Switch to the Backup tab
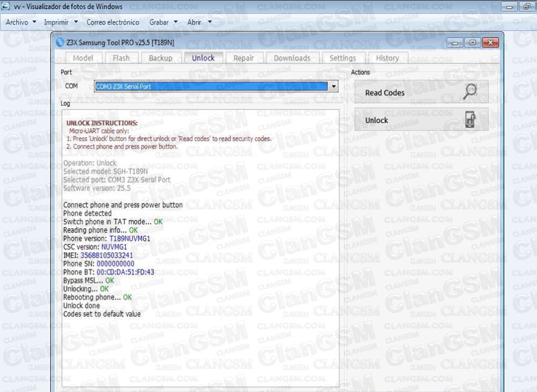The height and width of the screenshot is (392, 537). coord(161,58)
